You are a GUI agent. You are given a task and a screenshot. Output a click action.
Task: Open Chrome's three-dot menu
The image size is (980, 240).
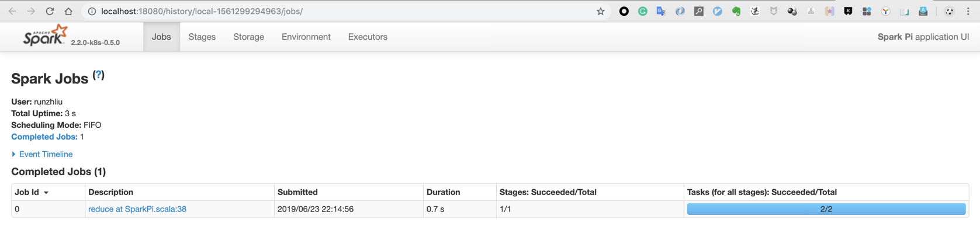point(968,11)
